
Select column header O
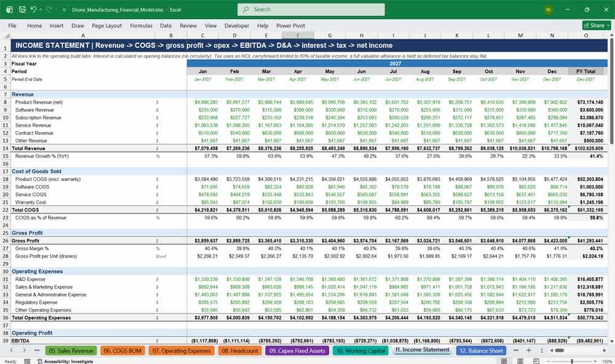pos(586,35)
